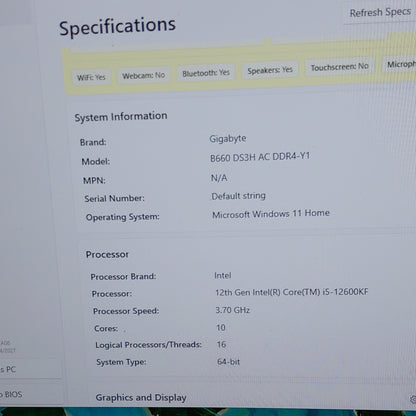Open the BIOS item in the sidebar
The image size is (416, 416).
pyautogui.click(x=11, y=394)
